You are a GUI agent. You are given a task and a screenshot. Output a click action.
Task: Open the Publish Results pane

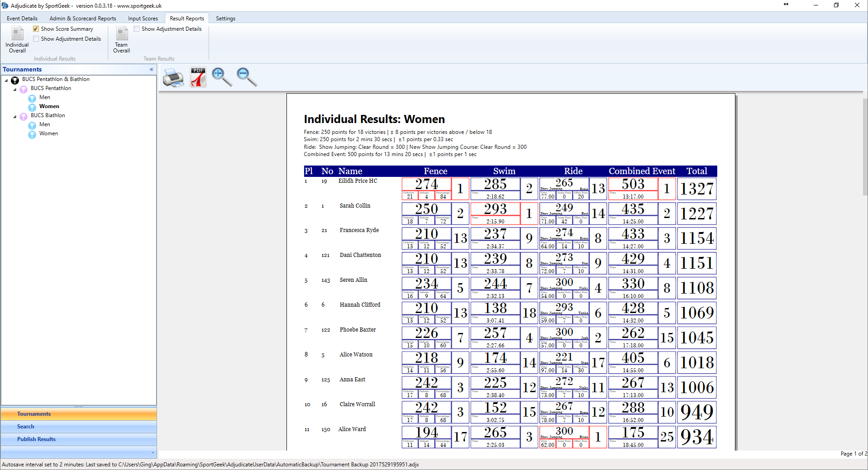coord(36,439)
